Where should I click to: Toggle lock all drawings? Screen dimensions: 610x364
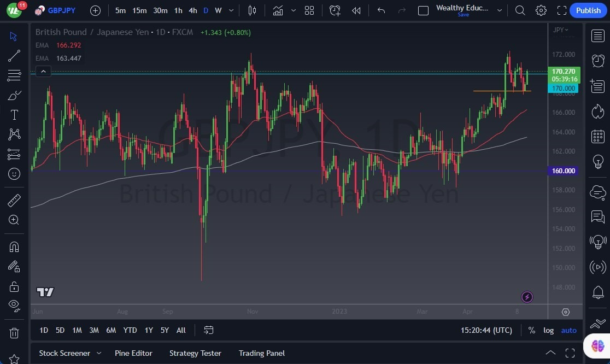tap(14, 286)
